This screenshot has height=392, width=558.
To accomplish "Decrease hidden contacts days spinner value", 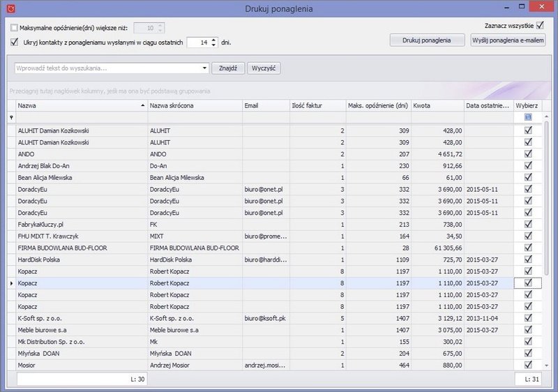I will [x=213, y=45].
